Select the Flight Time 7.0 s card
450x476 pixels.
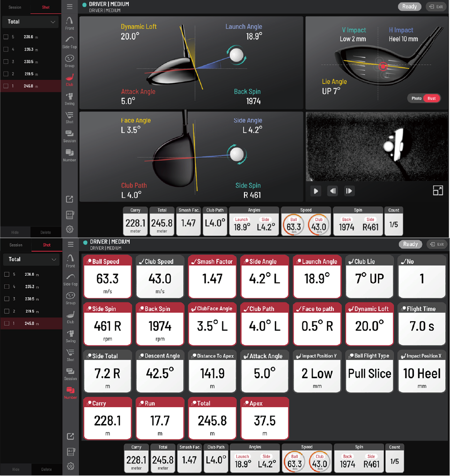point(422,324)
